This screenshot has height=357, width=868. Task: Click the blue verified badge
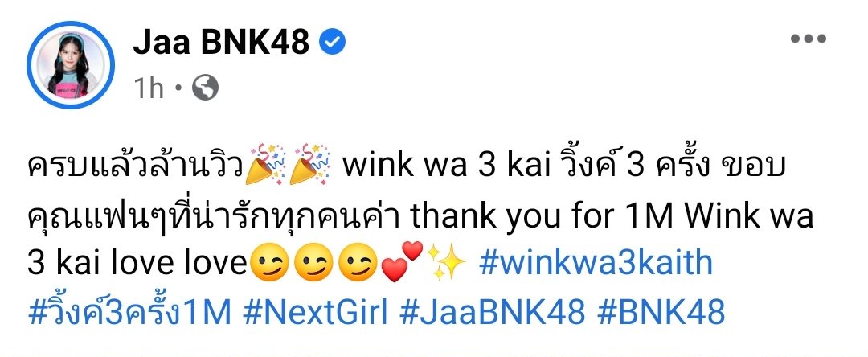[x=334, y=43]
